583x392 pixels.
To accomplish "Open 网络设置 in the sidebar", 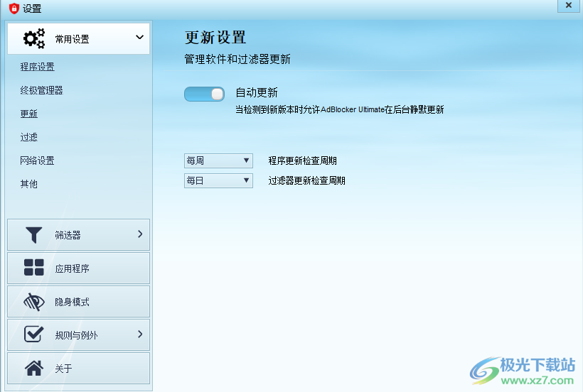I will [37, 160].
